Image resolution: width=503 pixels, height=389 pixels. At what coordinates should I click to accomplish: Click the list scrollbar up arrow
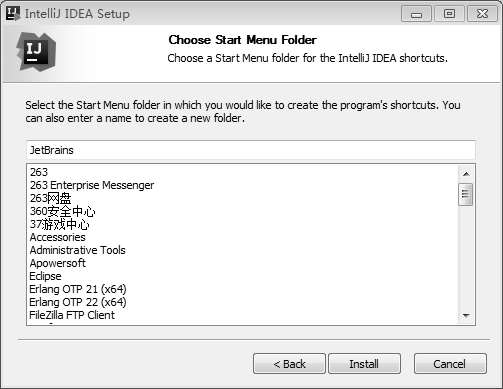466,174
